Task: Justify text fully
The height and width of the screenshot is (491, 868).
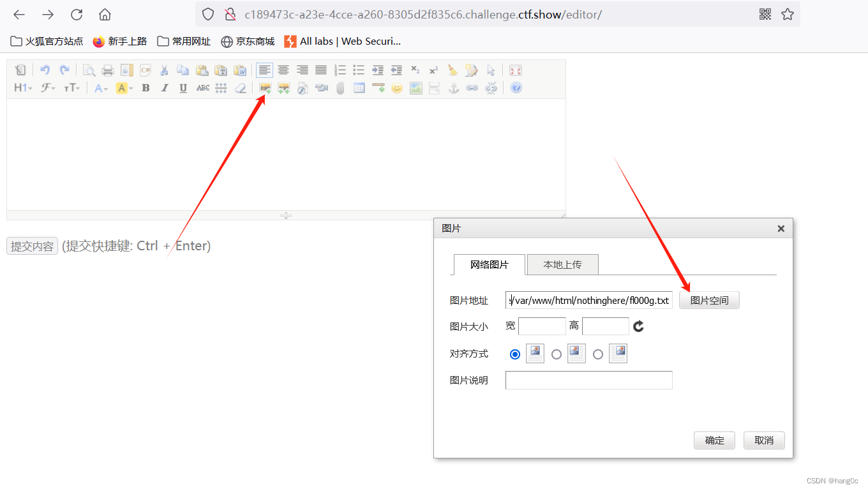Action: pos(321,70)
